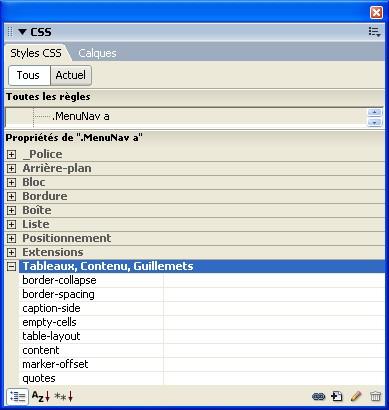Create new CSS rule icon

pos(337,396)
